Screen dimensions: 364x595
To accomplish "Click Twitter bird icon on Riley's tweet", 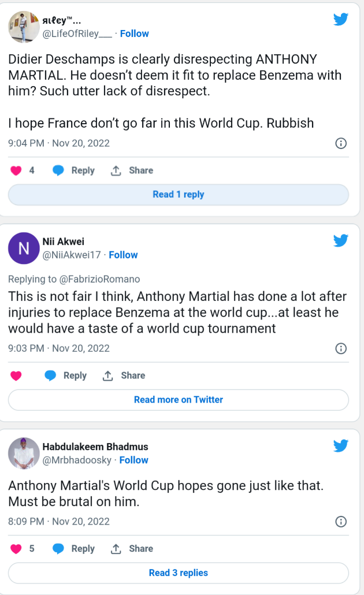I will tap(341, 20).
